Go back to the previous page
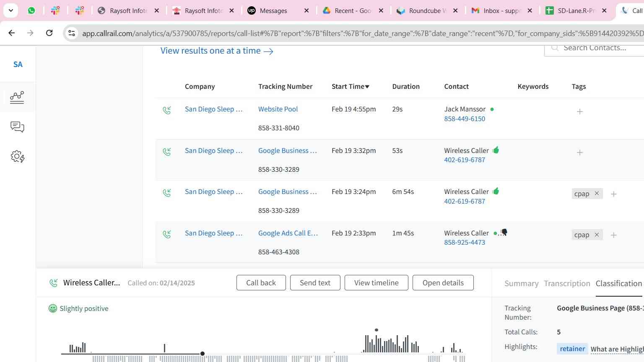The image size is (644, 362). [x=12, y=33]
